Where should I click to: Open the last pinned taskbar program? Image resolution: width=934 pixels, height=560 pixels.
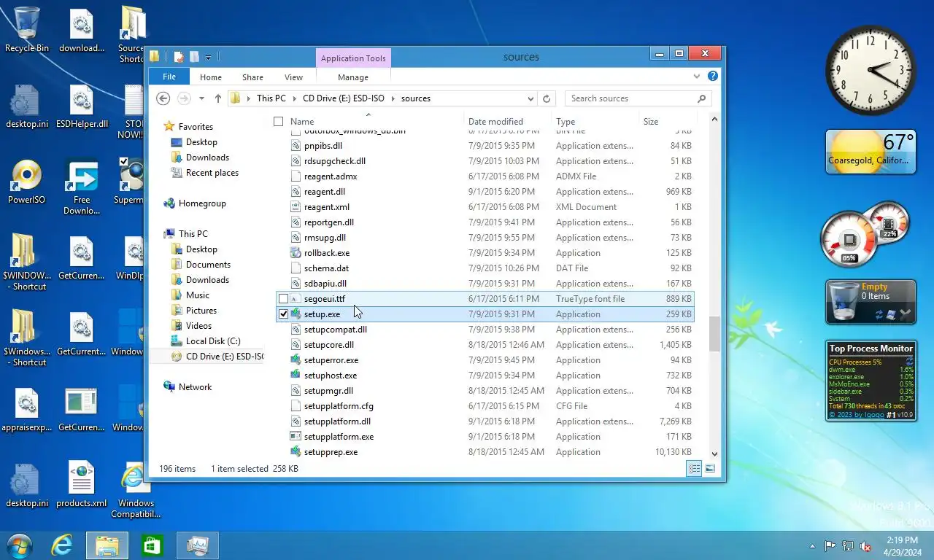point(197,545)
